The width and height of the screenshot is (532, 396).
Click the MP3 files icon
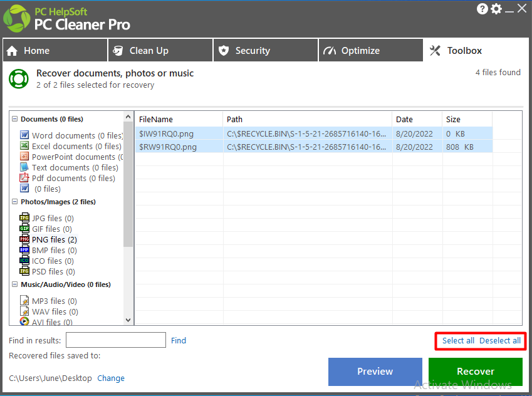click(24, 301)
